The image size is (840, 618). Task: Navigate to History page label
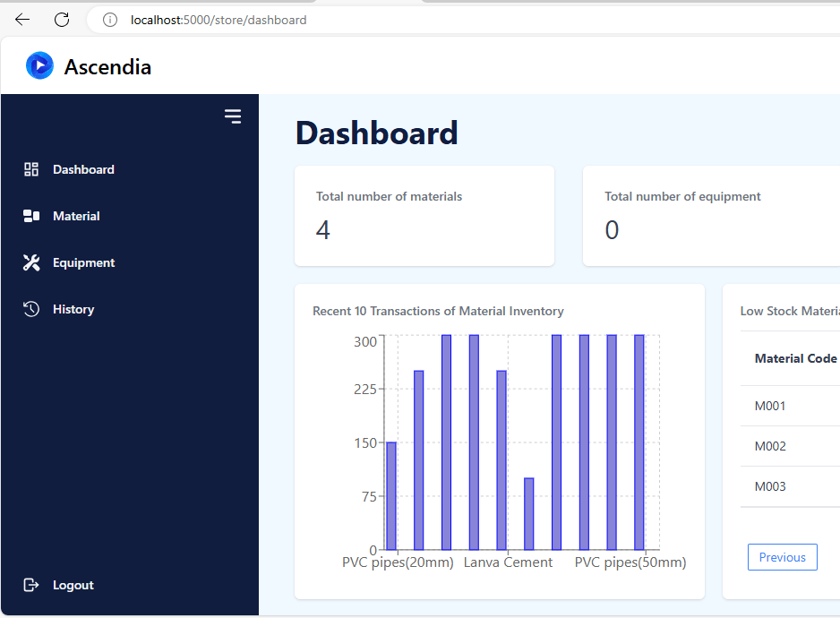73,309
